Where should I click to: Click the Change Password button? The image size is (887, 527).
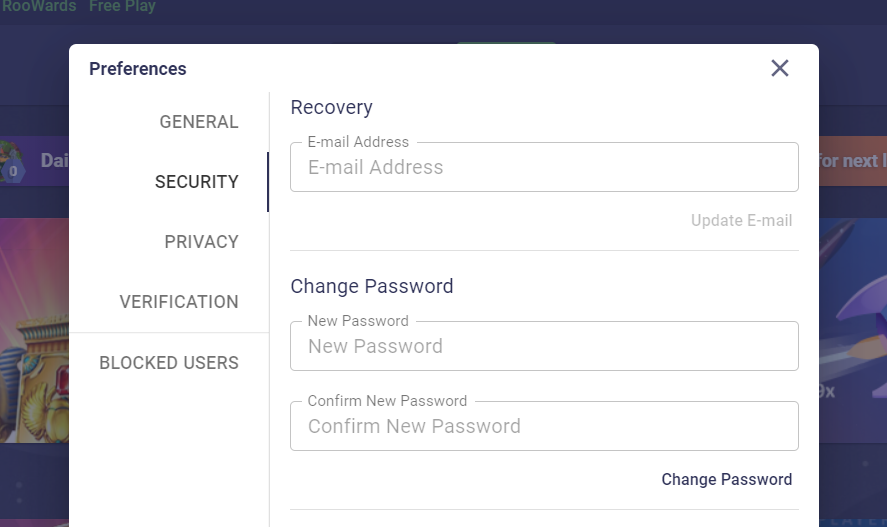(726, 480)
